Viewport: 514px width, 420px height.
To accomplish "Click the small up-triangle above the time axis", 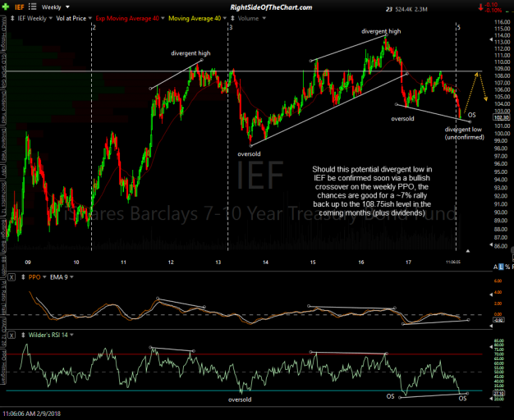I will 468,251.
